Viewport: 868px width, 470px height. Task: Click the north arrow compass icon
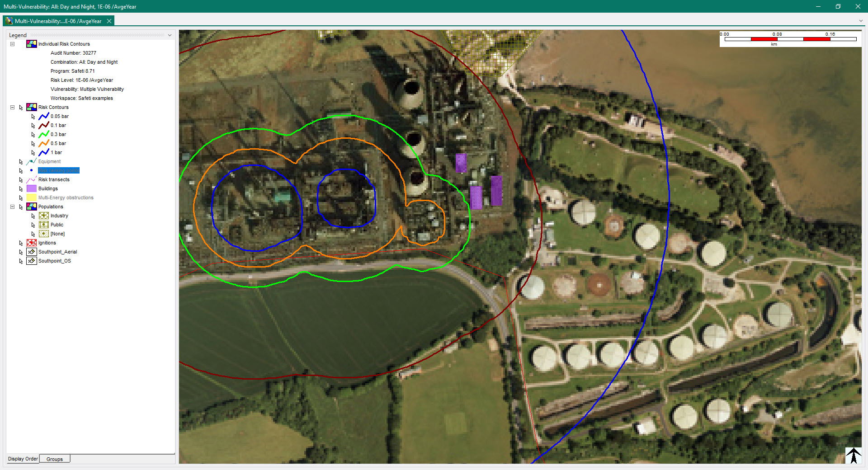[x=853, y=455]
